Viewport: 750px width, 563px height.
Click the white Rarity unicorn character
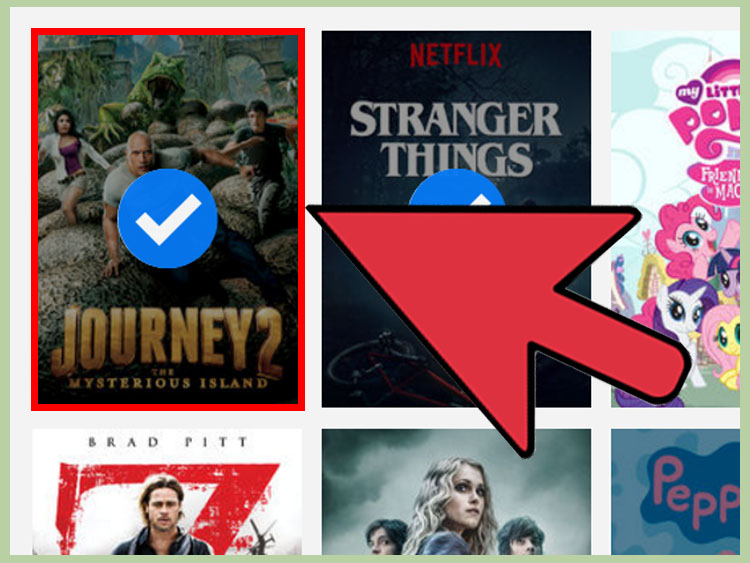pos(684,318)
